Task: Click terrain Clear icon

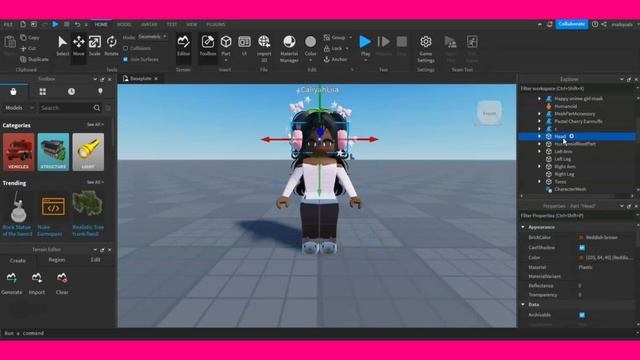Action: tap(62, 278)
